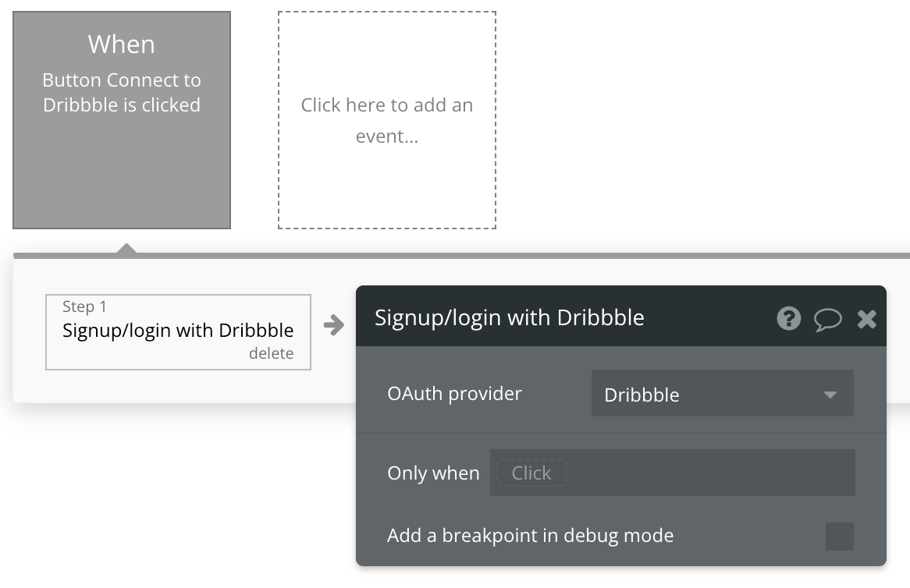Delete Step 1 using the delete link
This screenshot has width=910, height=588.
(271, 353)
